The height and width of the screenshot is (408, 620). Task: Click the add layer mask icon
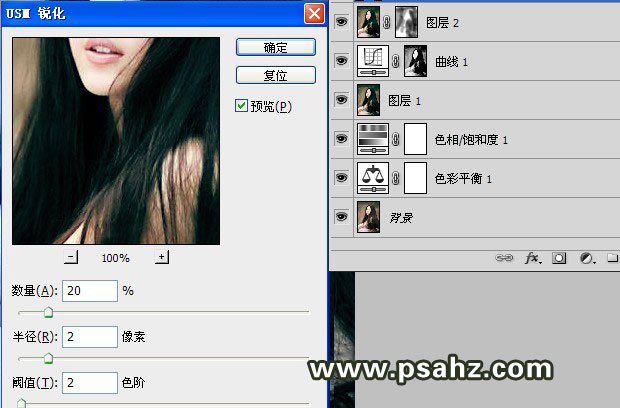tap(560, 258)
